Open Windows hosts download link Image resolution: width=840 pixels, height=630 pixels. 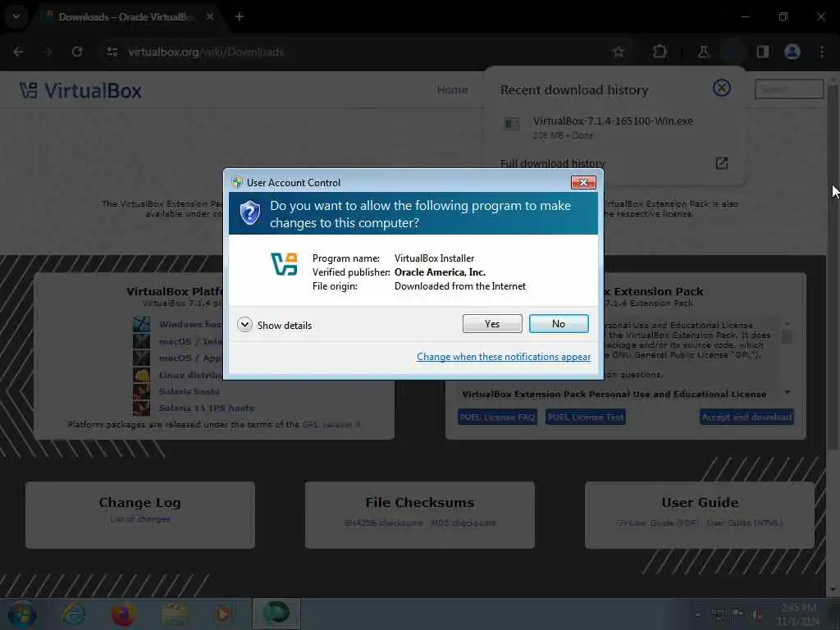pos(190,324)
